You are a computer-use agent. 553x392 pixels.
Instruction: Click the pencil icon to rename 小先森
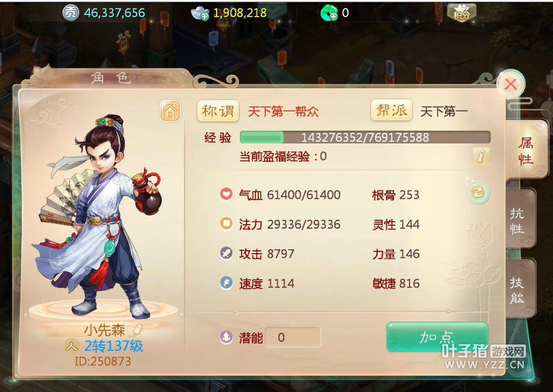(135, 330)
